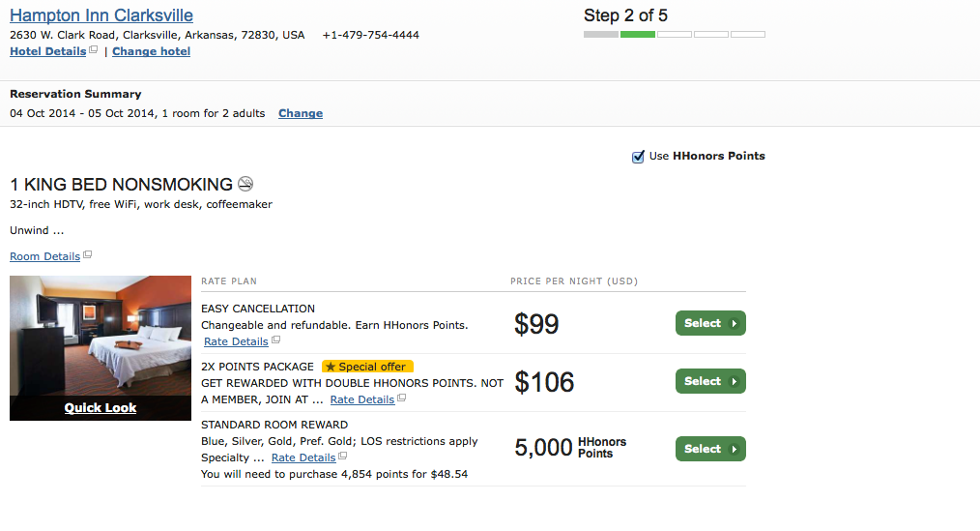
Task: Click the RATE PLAN column header
Action: 229,281
